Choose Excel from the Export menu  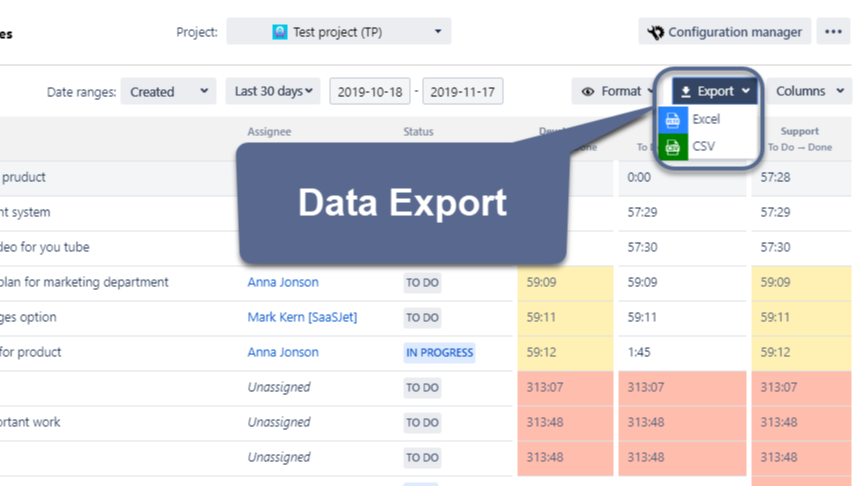point(708,119)
